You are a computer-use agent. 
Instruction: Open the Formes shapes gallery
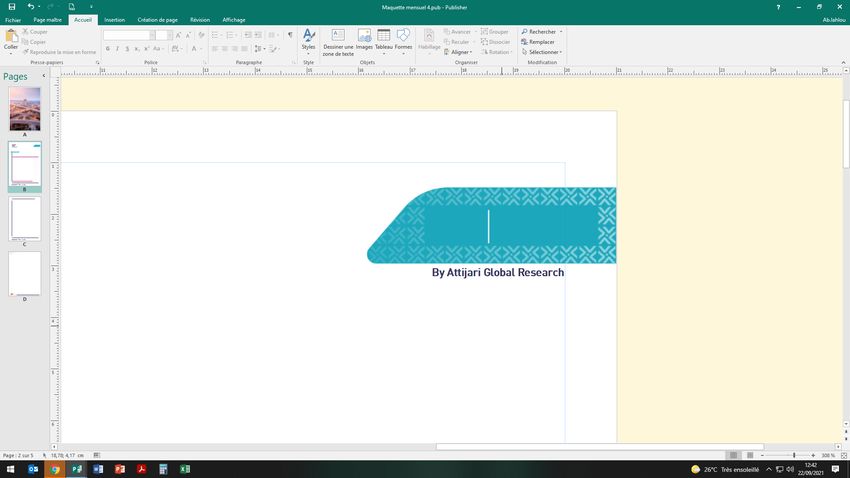point(403,41)
